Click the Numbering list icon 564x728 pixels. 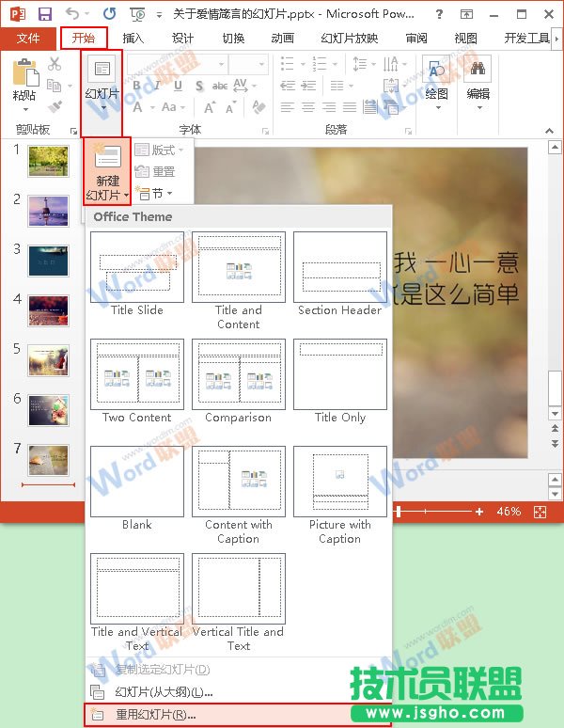(x=319, y=64)
